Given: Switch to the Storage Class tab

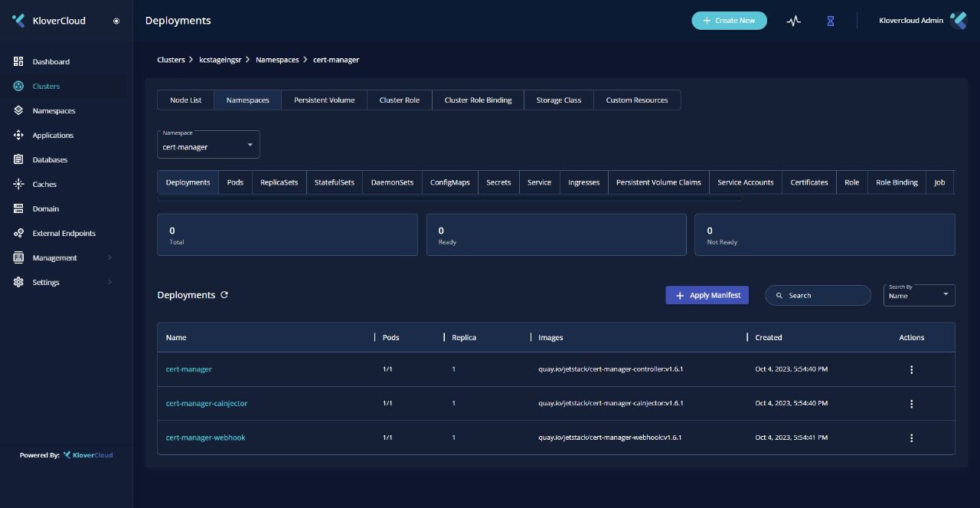Looking at the screenshot, I should tap(558, 100).
